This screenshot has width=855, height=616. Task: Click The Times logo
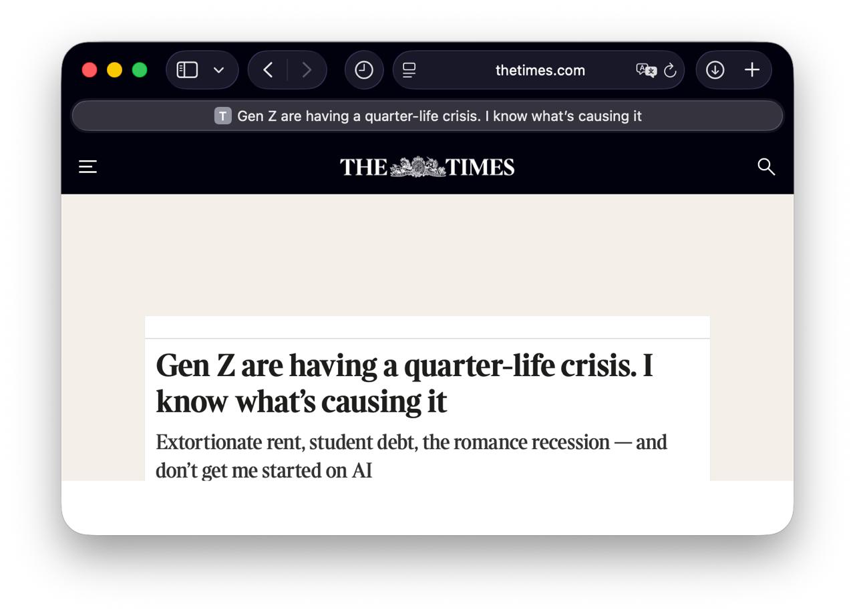[427, 166]
